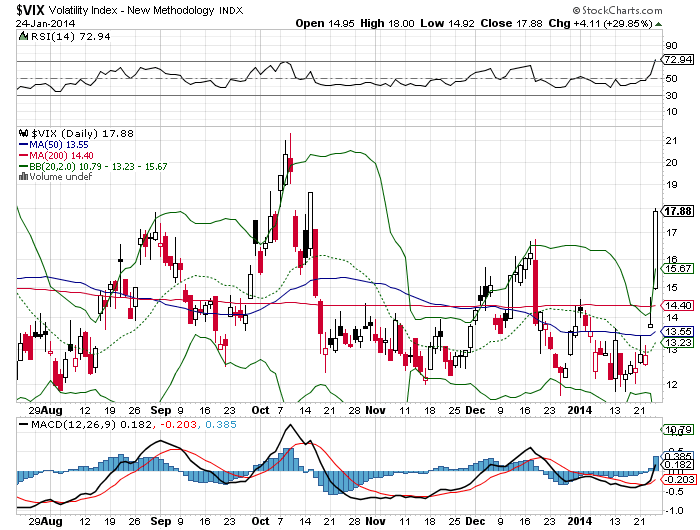Click the Volume undef legend label

61,177
